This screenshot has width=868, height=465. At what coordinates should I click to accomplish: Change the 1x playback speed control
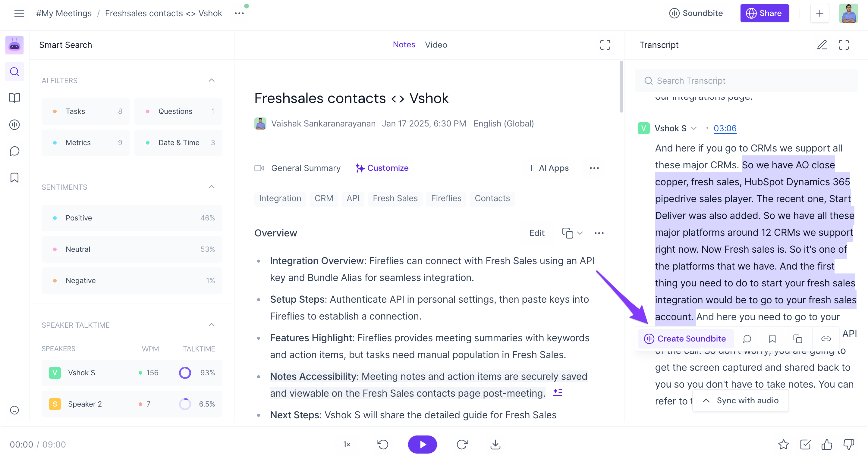tap(347, 445)
